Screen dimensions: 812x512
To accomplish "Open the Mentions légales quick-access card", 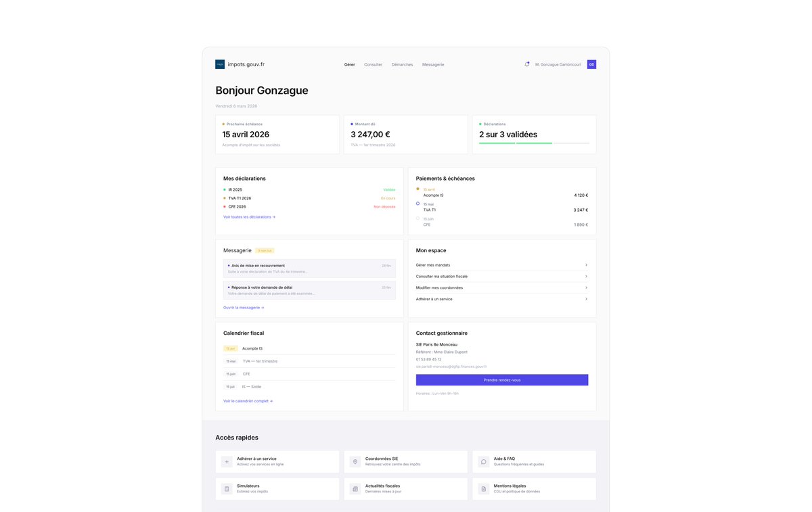I will click(x=534, y=489).
